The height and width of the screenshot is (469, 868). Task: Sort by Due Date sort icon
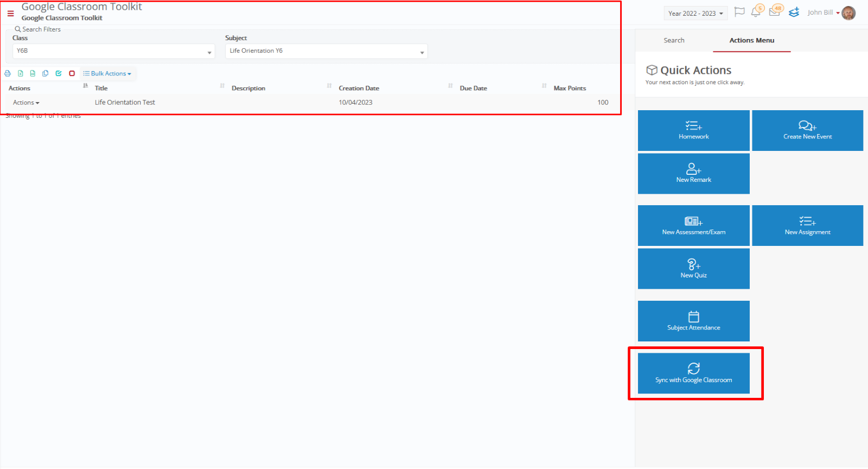click(544, 86)
